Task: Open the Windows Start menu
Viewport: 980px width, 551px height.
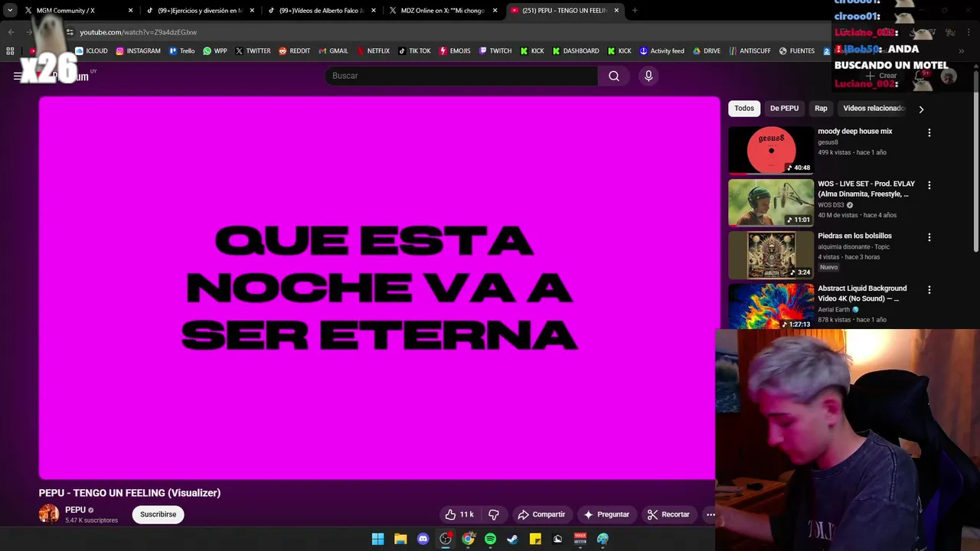Action: click(377, 539)
